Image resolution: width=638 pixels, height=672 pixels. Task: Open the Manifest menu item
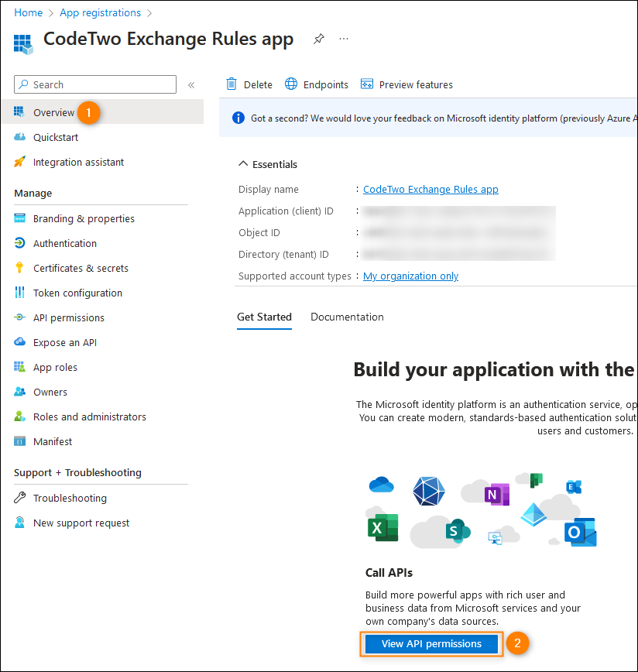click(53, 442)
